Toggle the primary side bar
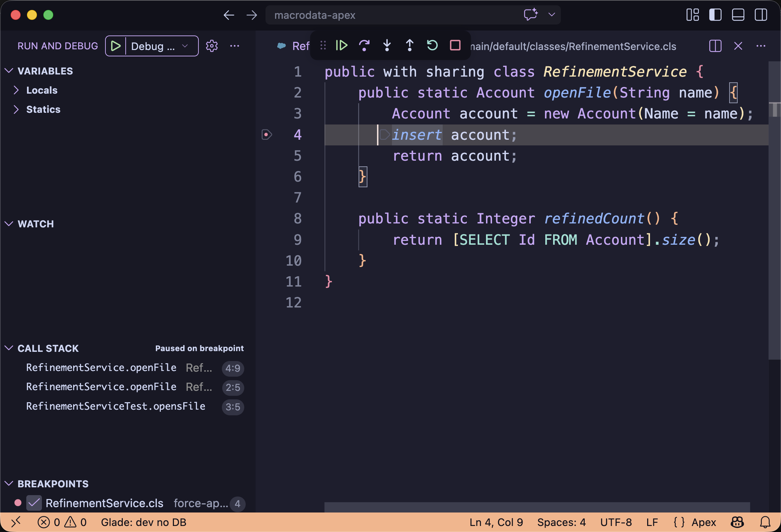Image resolution: width=781 pixels, height=532 pixels. pyautogui.click(x=715, y=15)
